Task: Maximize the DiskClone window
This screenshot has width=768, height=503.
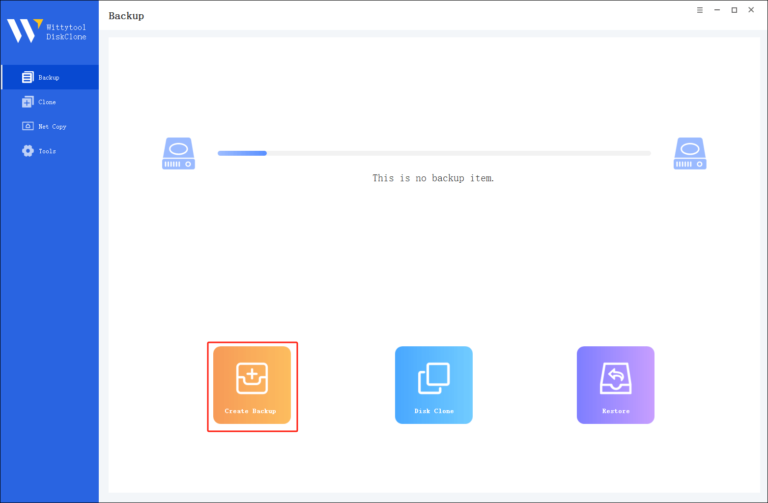Action: point(734,10)
